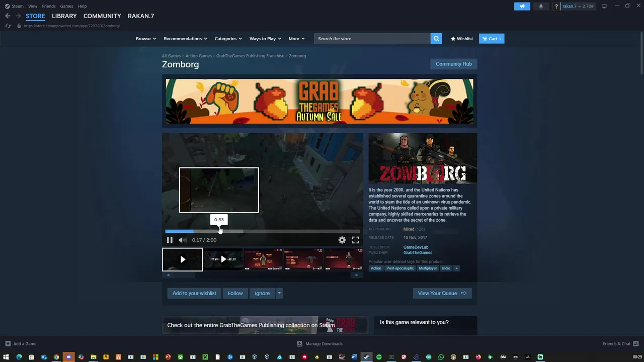Seek the video progress bar

click(x=262, y=231)
